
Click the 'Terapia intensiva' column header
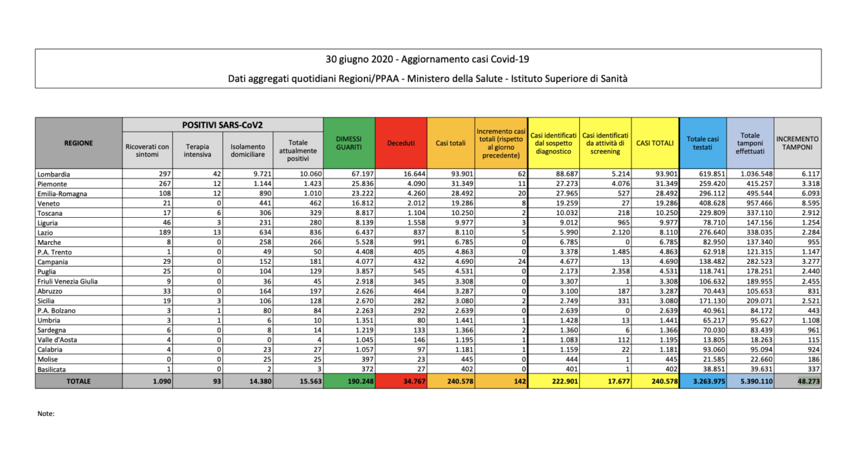(x=197, y=151)
